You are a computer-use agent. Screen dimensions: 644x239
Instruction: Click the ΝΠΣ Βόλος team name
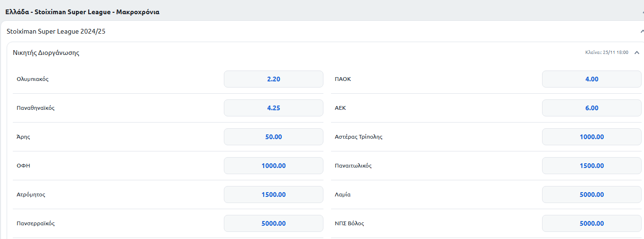click(350, 223)
